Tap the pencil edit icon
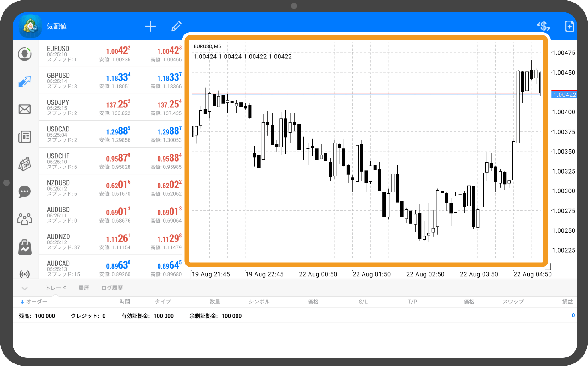The image size is (588, 366). (x=176, y=27)
